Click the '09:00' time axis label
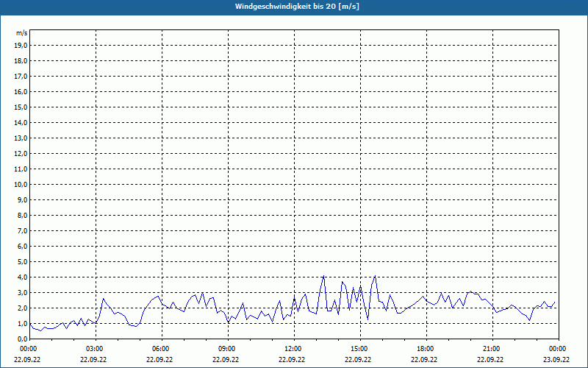Screen dimensions: 588x368 [228, 349]
